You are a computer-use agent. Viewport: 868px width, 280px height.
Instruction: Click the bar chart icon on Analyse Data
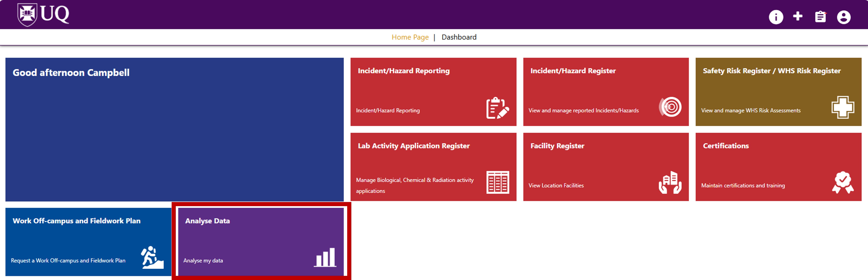[x=325, y=257]
